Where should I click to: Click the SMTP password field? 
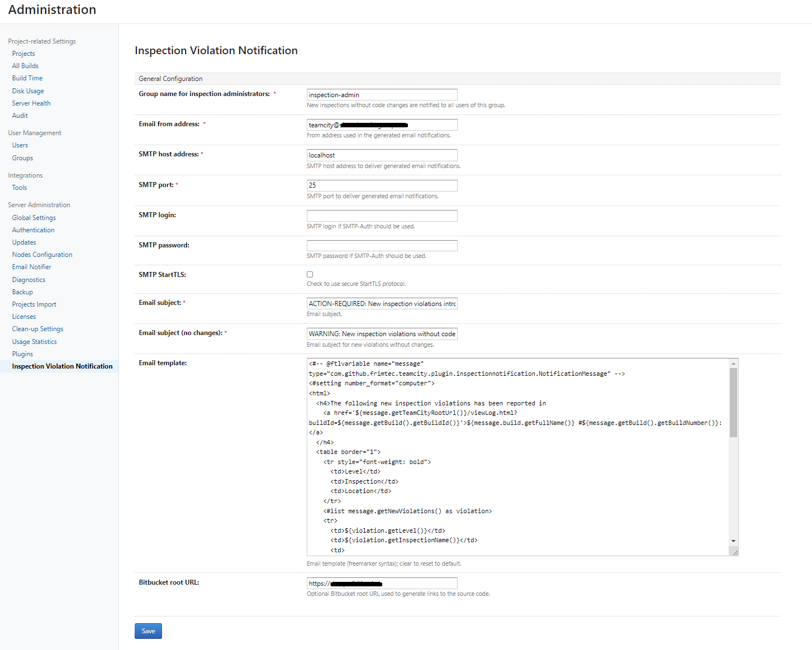coord(382,246)
